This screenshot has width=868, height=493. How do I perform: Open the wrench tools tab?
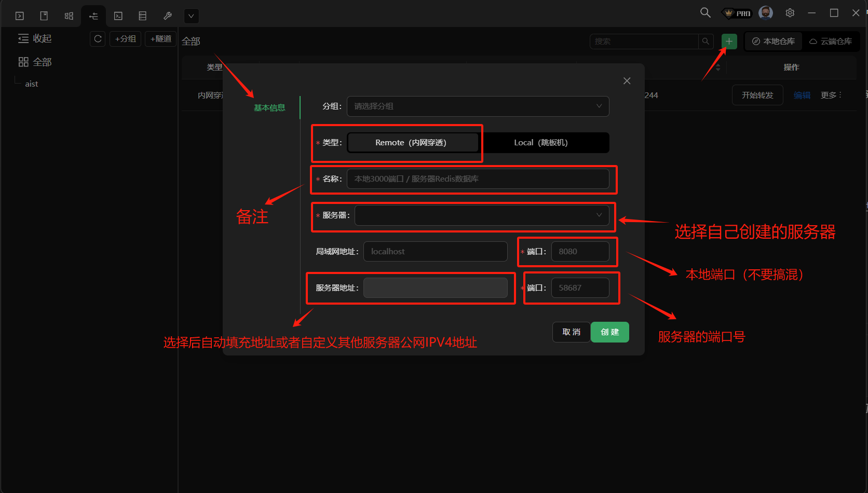click(167, 16)
